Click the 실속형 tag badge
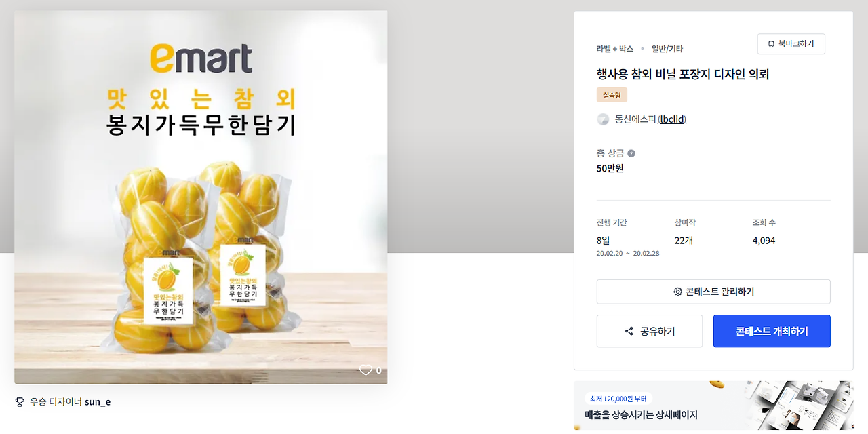Image resolution: width=868 pixels, height=434 pixels. [x=612, y=95]
